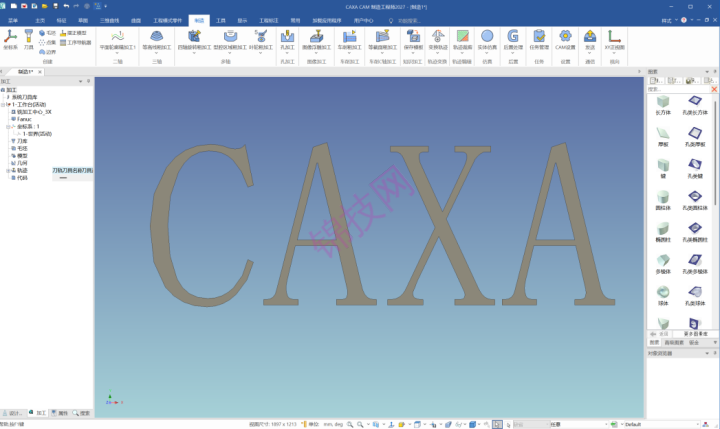Screen dimensions: 720x429
Task: Switch to 搜索 panel tab at bottom left
Action: click(x=82, y=413)
